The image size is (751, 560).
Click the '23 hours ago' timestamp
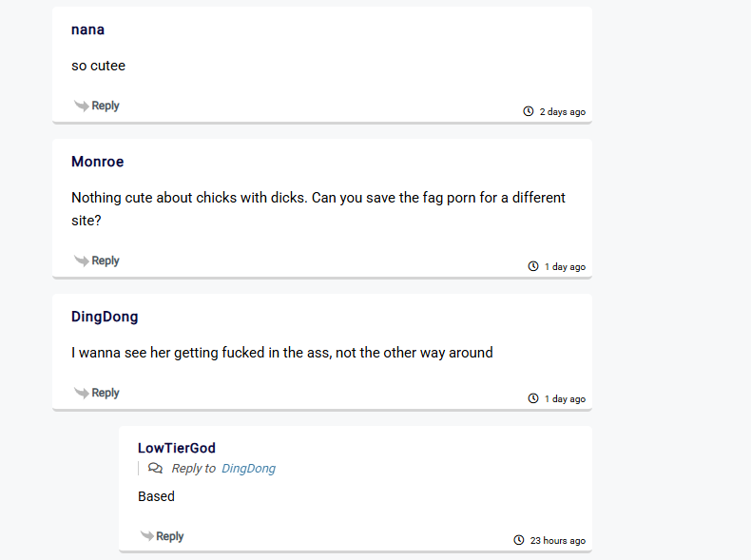coord(558,540)
